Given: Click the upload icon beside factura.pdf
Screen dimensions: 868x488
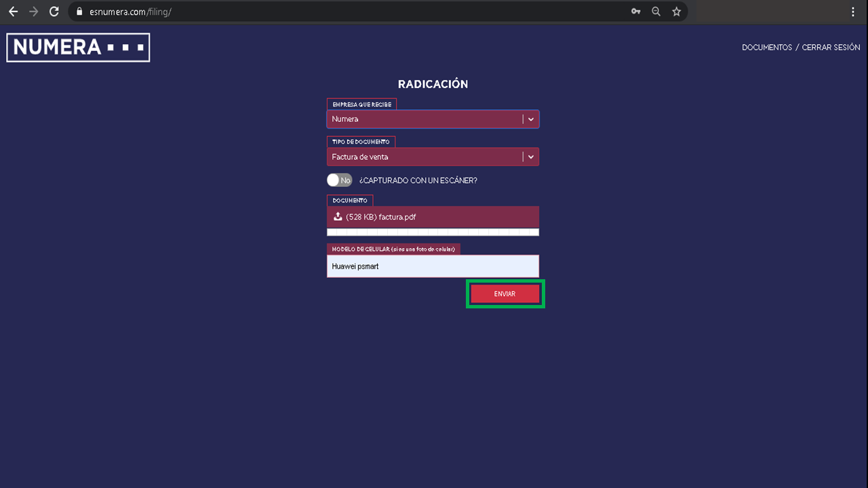Looking at the screenshot, I should coord(338,217).
